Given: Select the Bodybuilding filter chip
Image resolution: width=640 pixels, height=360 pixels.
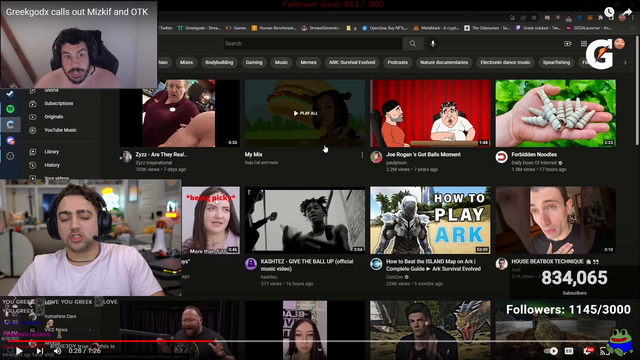Looking at the screenshot, I should (x=219, y=62).
